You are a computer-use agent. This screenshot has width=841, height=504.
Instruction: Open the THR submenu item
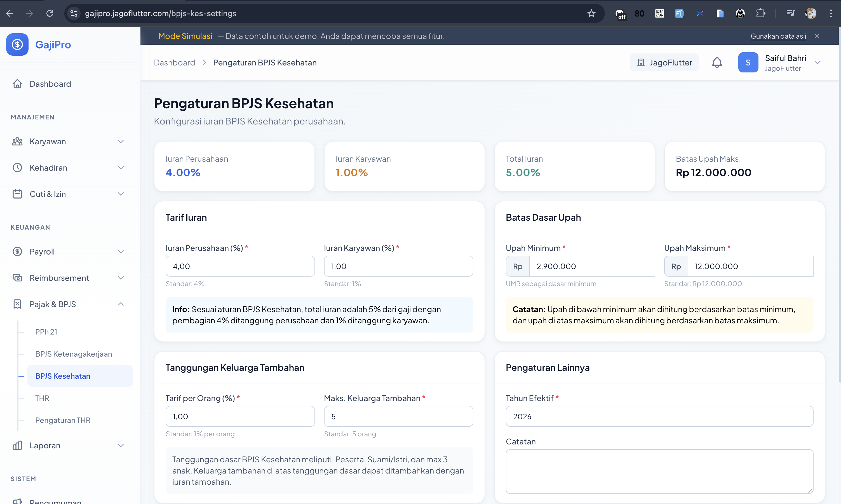click(x=80, y=398)
